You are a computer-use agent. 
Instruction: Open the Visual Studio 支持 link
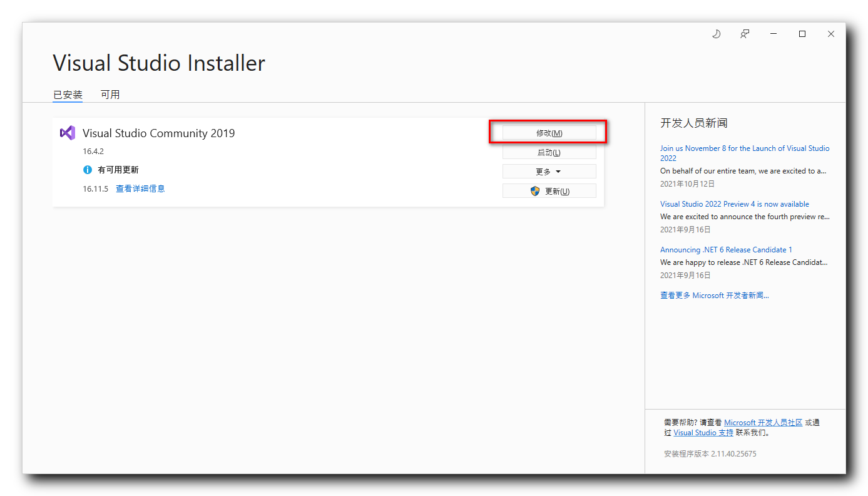703,433
